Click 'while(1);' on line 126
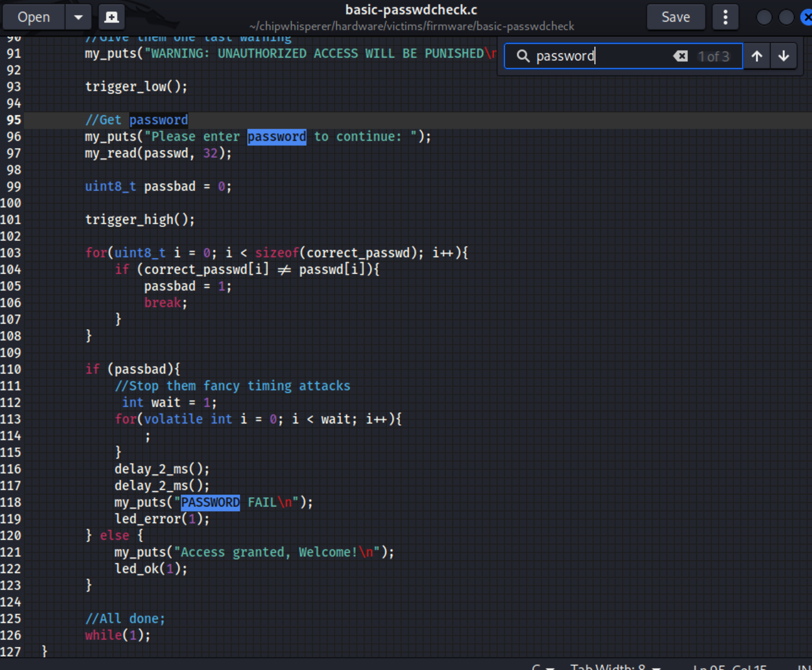812x670 pixels. pos(118,635)
